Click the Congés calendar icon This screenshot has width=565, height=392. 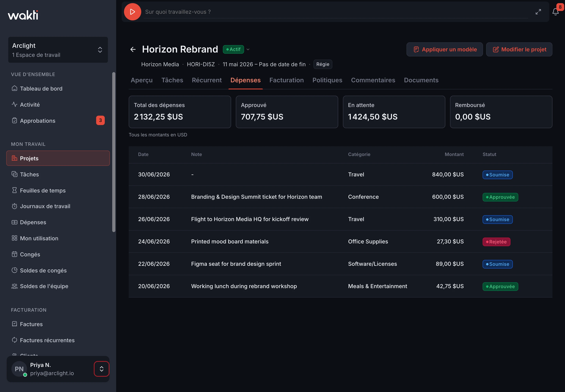15,254
